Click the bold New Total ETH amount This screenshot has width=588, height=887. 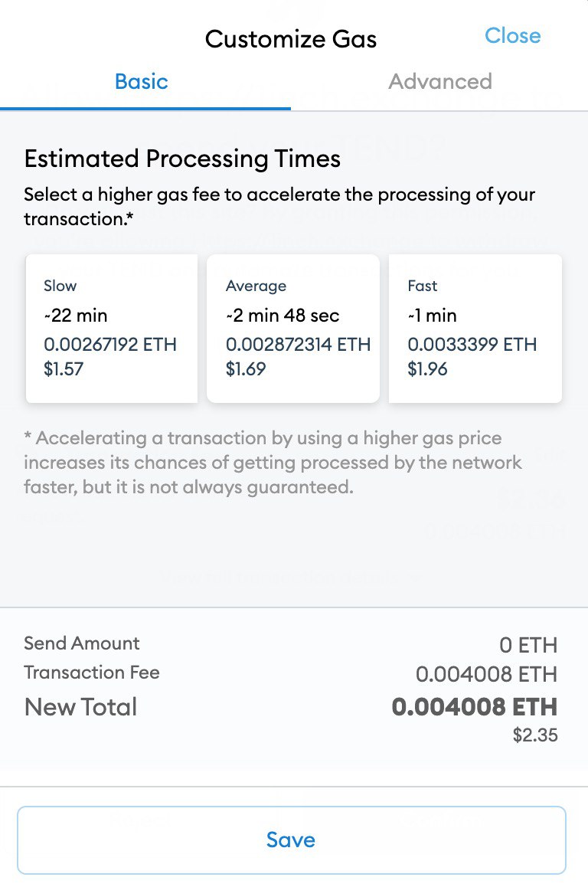coord(475,707)
